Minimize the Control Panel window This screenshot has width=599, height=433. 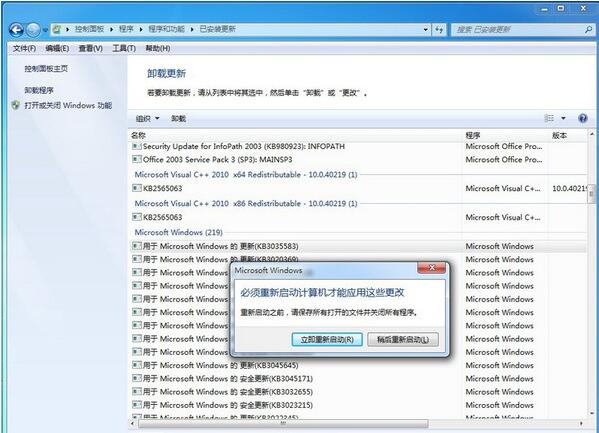[544, 8]
